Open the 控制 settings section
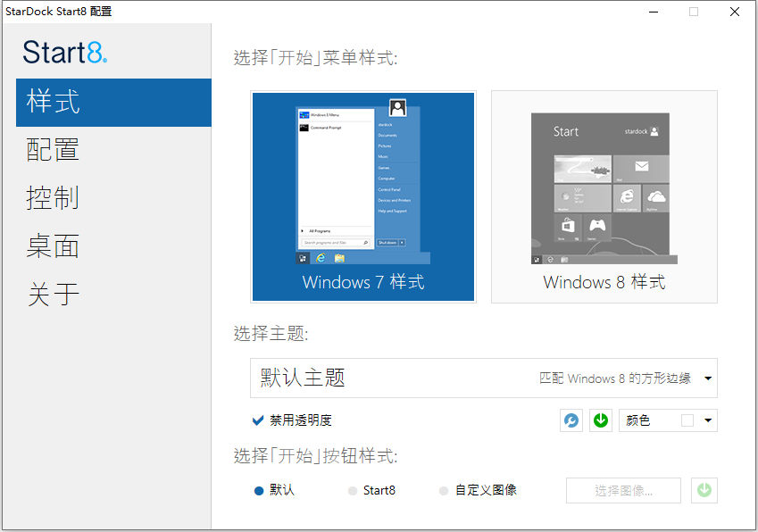Viewport: 758px width, 532px height. (53, 198)
